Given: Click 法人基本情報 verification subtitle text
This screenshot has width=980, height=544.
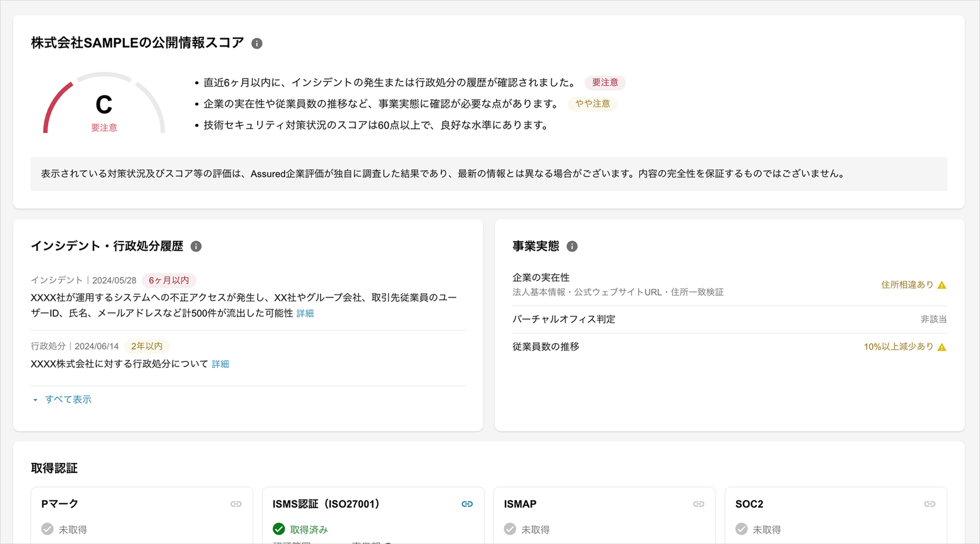Looking at the screenshot, I should [618, 292].
